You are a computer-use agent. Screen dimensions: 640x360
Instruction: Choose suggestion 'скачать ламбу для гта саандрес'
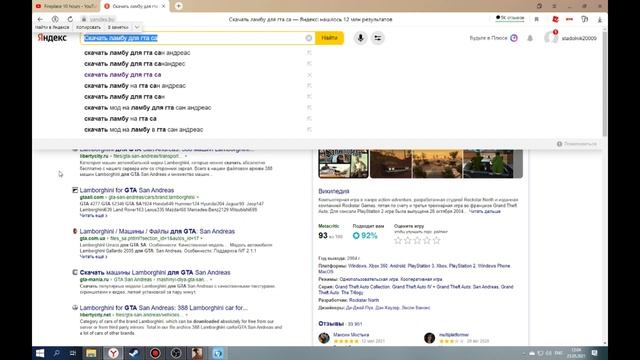(x=135, y=64)
